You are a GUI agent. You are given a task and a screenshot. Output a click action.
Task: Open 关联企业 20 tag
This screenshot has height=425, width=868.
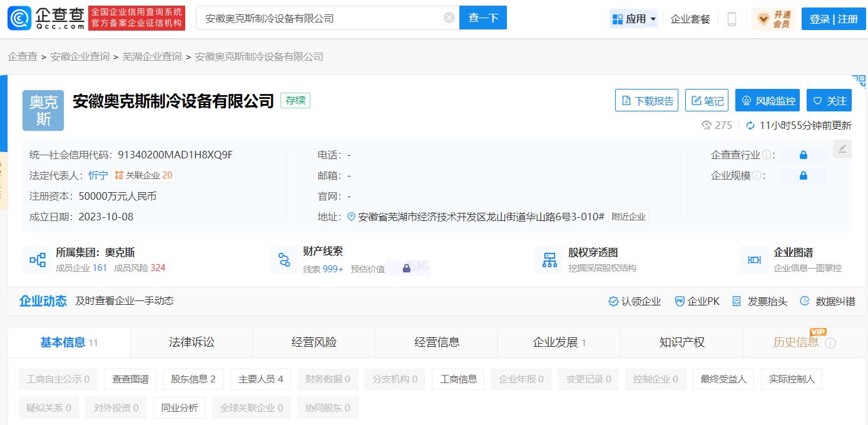click(x=143, y=175)
